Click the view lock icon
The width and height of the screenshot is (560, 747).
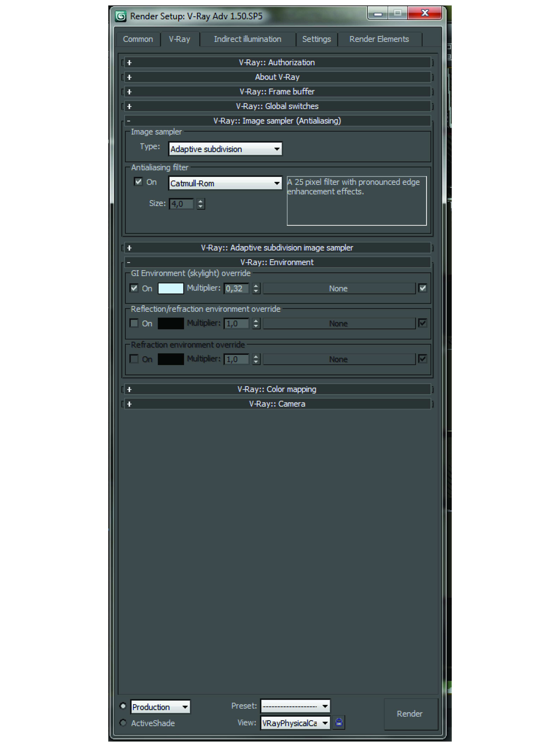[339, 722]
